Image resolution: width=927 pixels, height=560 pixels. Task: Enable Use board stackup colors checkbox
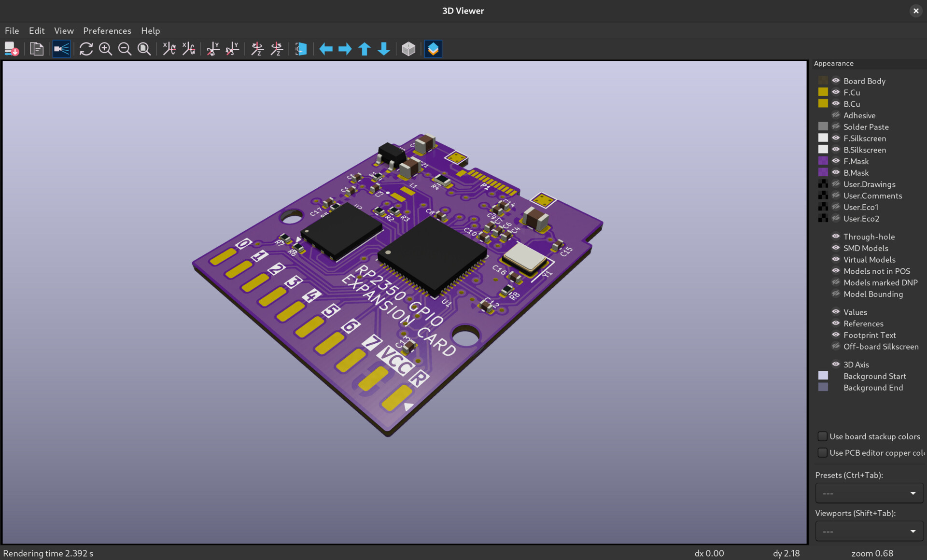click(x=822, y=436)
